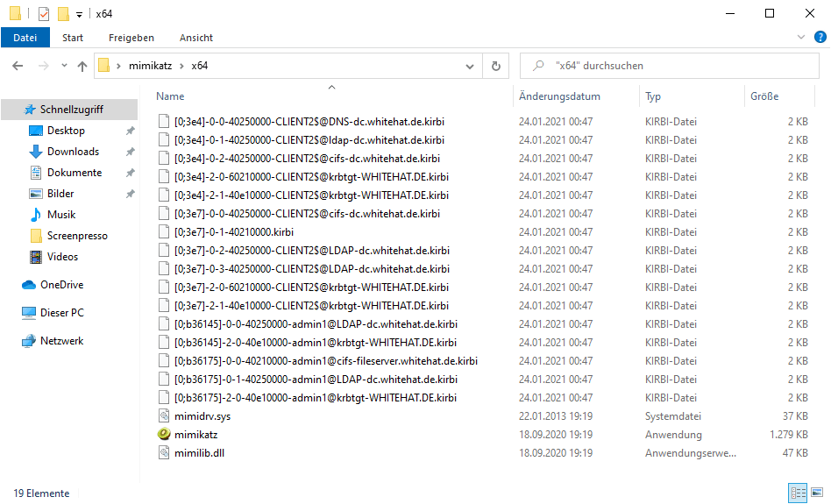
Task: Click the pin icon next to Bilder
Action: coord(130,194)
